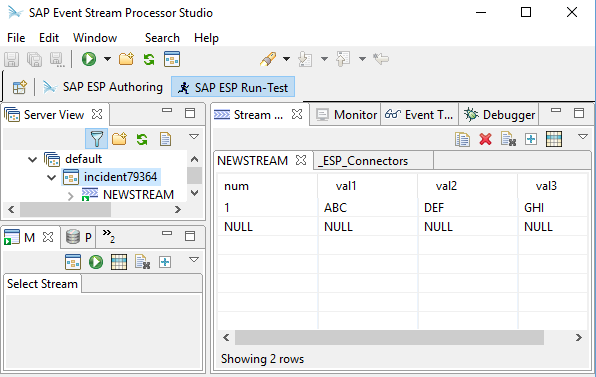This screenshot has height=377, width=596.
Task: Select the Select Stream tab
Action: pyautogui.click(x=42, y=284)
